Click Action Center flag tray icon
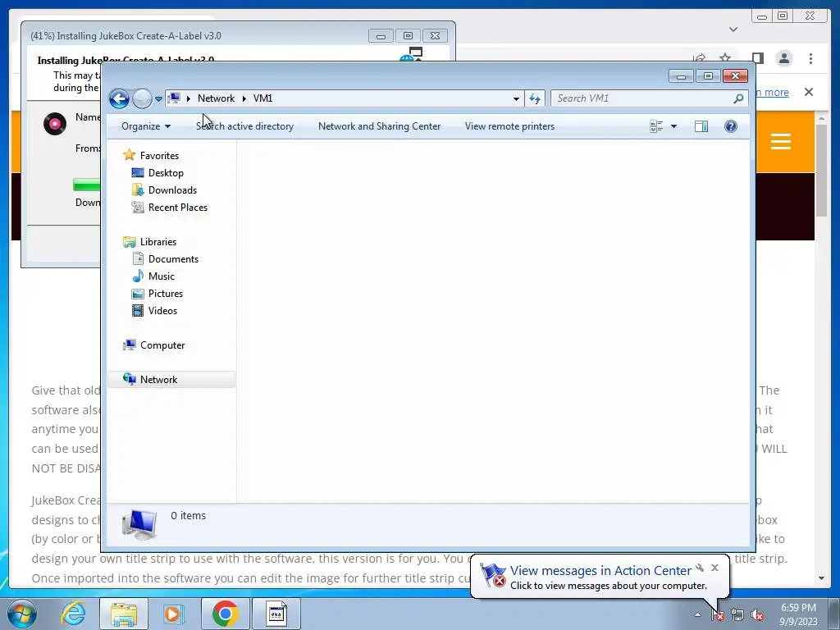The width and height of the screenshot is (840, 630). [718, 615]
